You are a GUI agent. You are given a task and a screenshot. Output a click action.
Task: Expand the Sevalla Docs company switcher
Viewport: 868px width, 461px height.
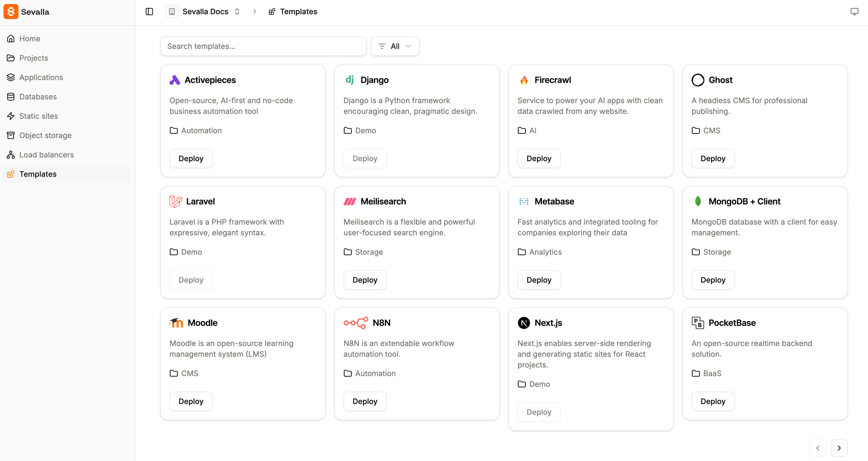237,12
